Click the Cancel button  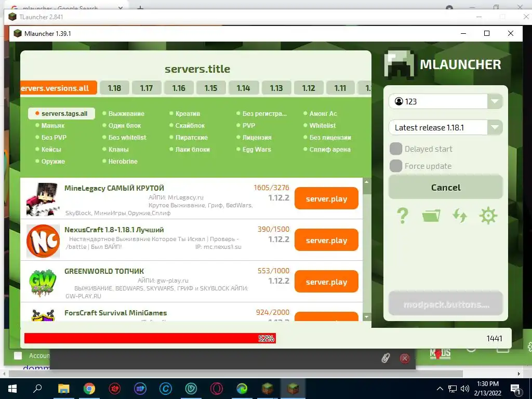[445, 187]
